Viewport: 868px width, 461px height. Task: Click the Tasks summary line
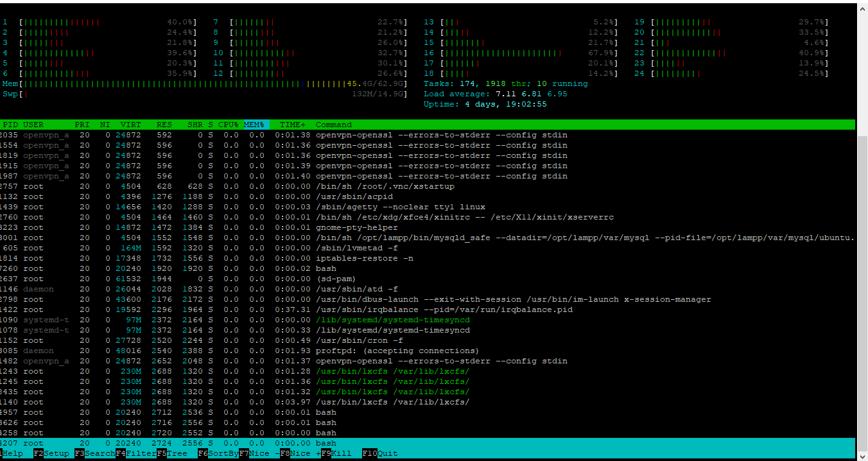click(x=506, y=83)
